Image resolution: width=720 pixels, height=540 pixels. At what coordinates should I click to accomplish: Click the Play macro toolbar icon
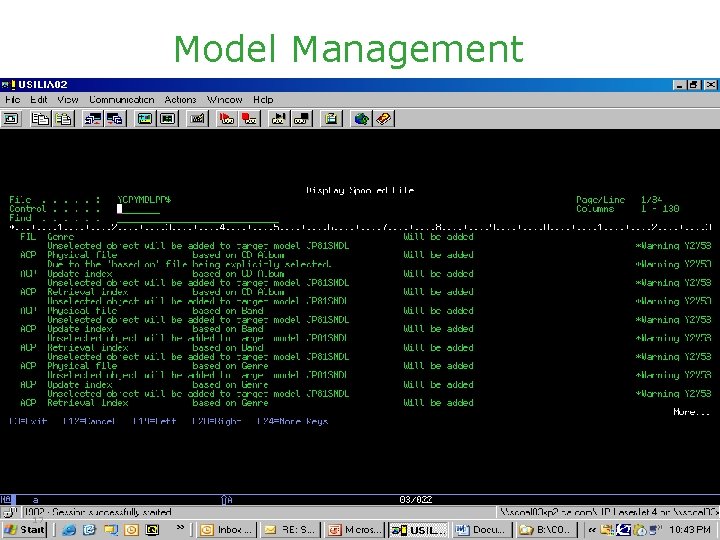click(279, 119)
